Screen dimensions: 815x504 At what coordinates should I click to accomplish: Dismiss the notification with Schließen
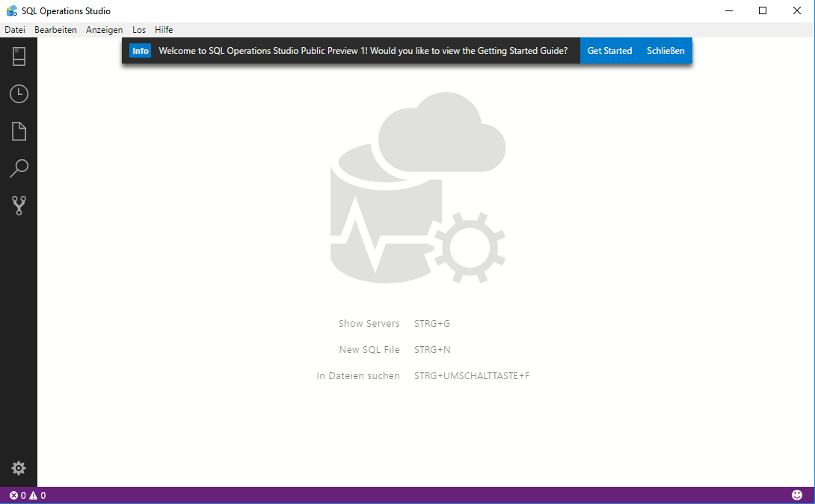[665, 50]
